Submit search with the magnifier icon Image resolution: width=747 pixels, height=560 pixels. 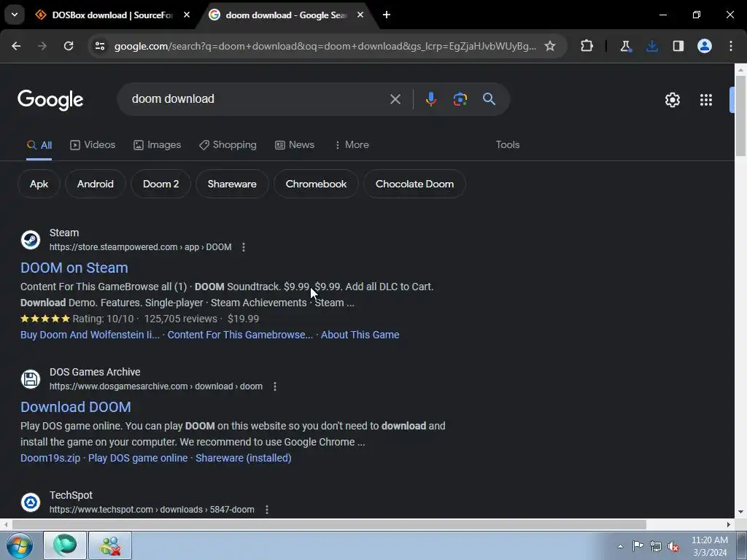(x=489, y=99)
